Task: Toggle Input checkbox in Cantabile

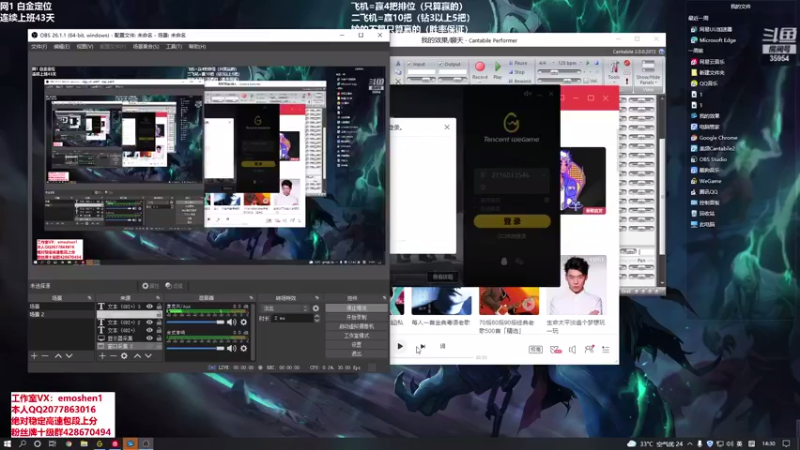Action: pos(410,64)
